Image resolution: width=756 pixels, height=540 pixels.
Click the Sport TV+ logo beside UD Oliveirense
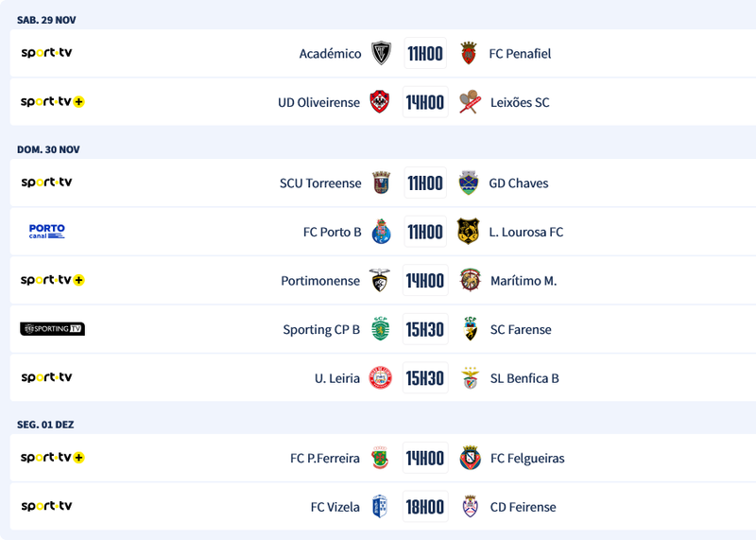coord(53,102)
